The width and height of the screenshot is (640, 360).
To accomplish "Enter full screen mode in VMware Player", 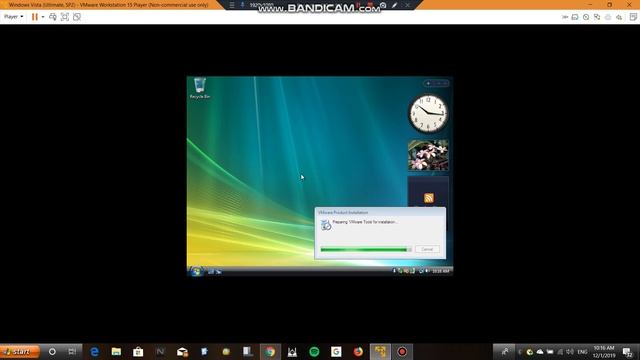I will (x=64, y=17).
